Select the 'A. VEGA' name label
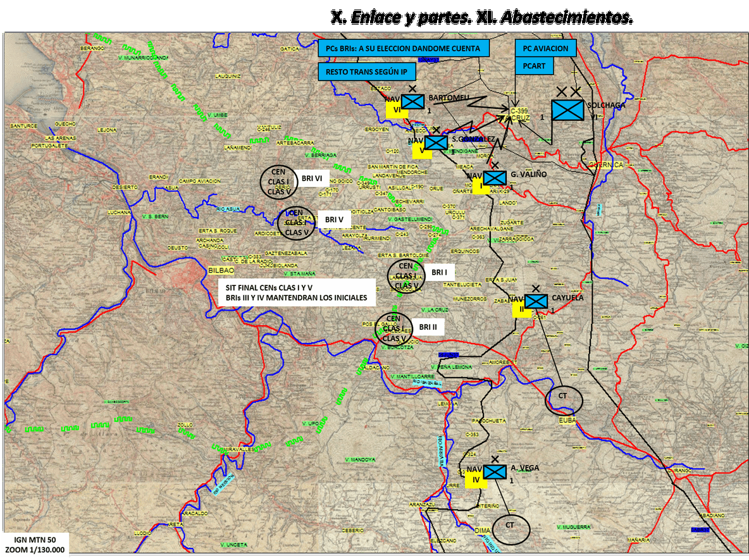The width and height of the screenshot is (749, 560). [524, 468]
